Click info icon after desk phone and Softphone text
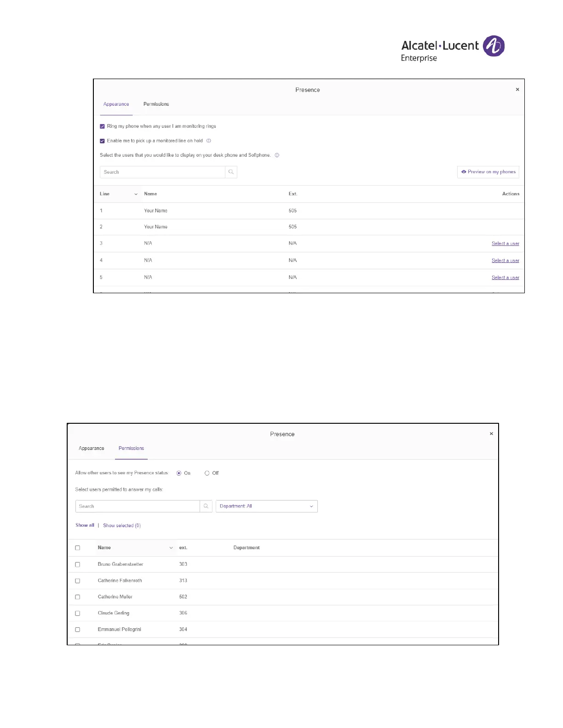The image size is (563, 728). pyautogui.click(x=277, y=155)
